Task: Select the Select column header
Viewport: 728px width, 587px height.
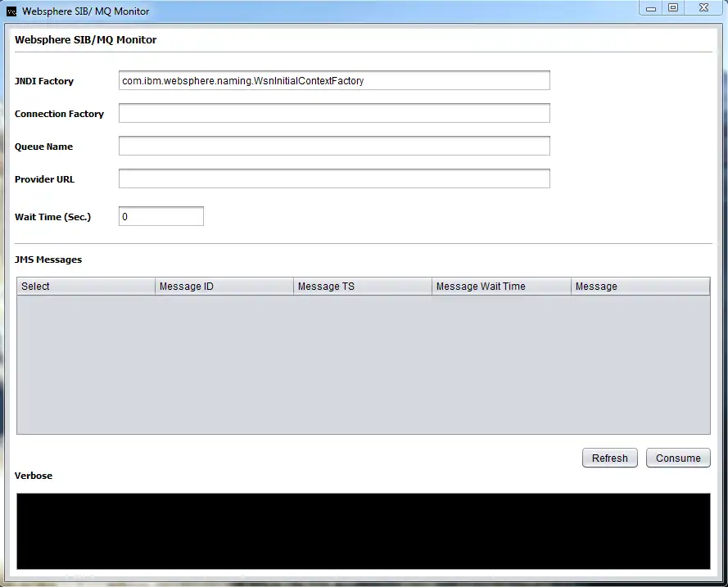Action: (86, 287)
